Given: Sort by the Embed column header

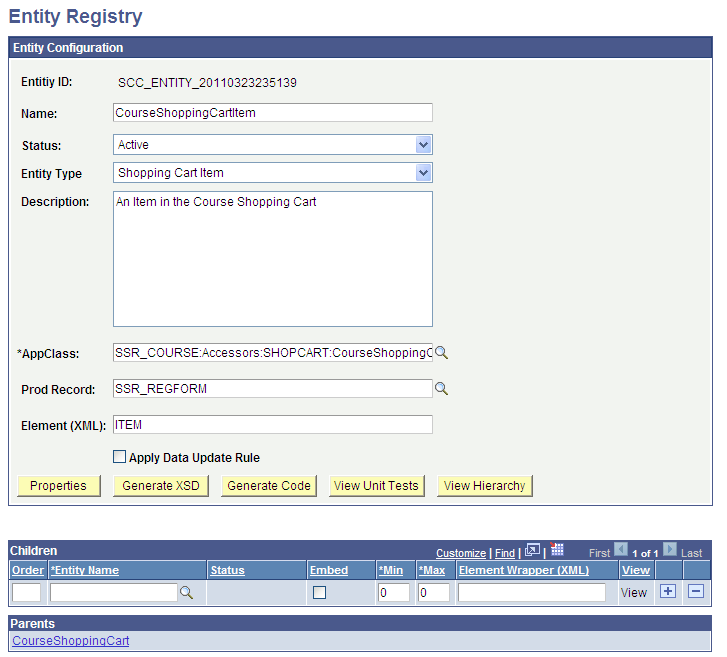Looking at the screenshot, I should (329, 570).
